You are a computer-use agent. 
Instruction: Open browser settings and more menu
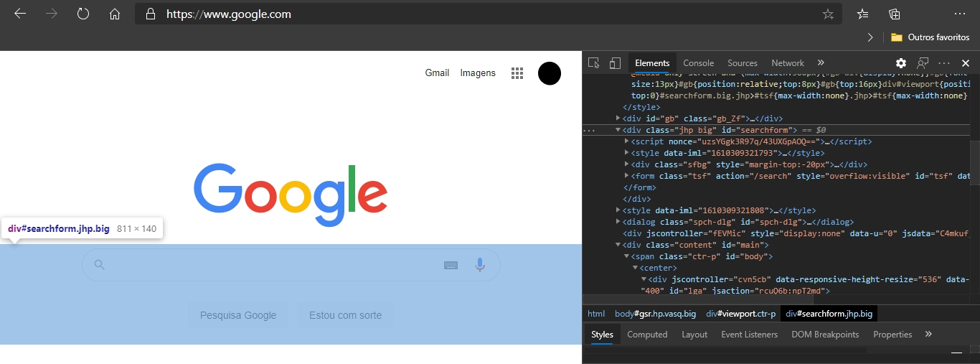(960, 14)
